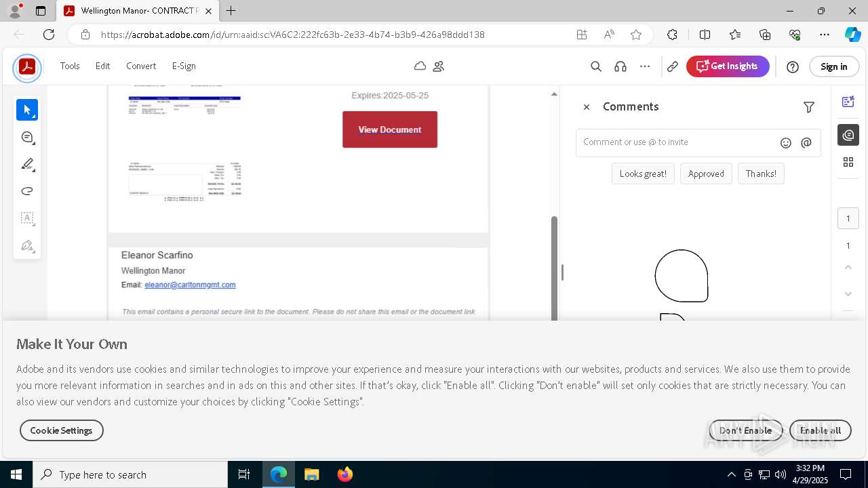Image resolution: width=868 pixels, height=488 pixels.
Task: Open the AI assistant panel icon
Action: click(848, 102)
